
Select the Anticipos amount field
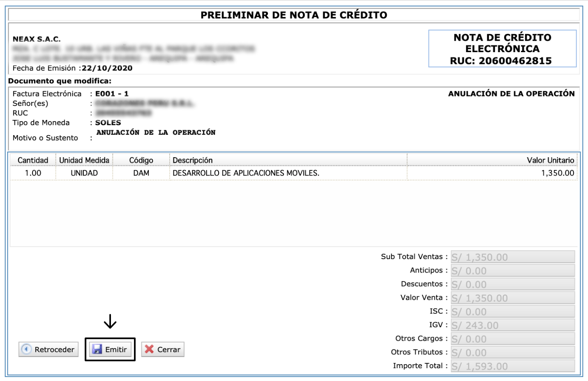click(x=512, y=271)
